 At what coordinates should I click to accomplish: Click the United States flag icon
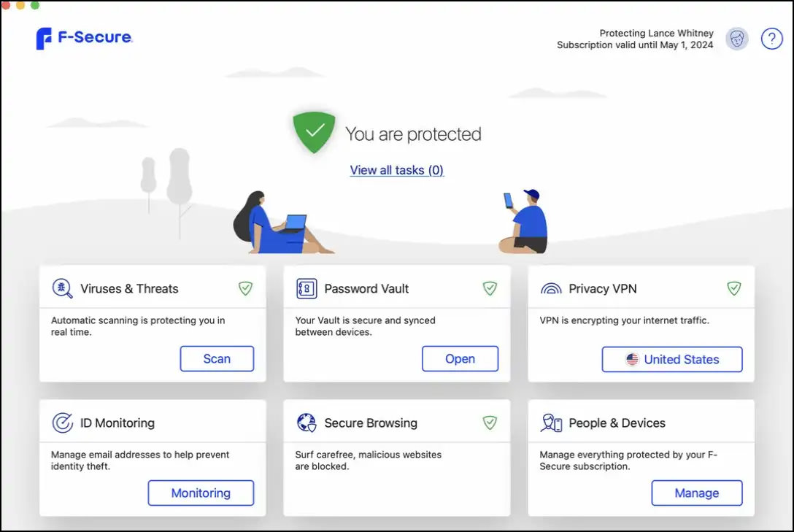tap(632, 359)
